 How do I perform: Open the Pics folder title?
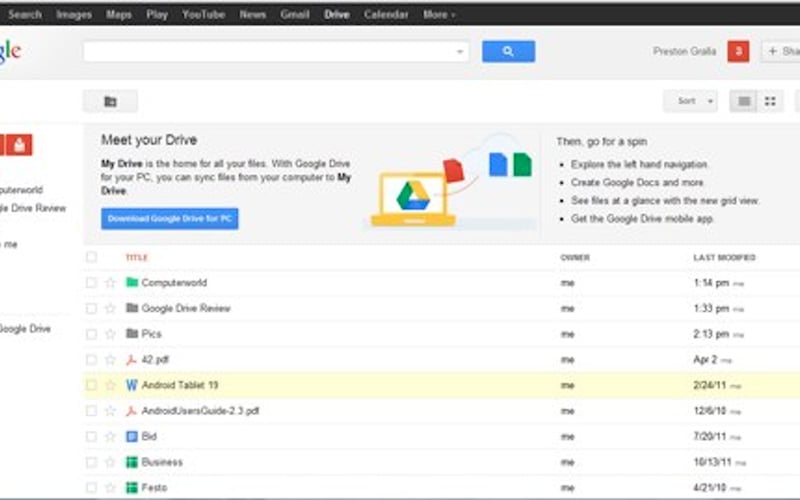point(152,334)
